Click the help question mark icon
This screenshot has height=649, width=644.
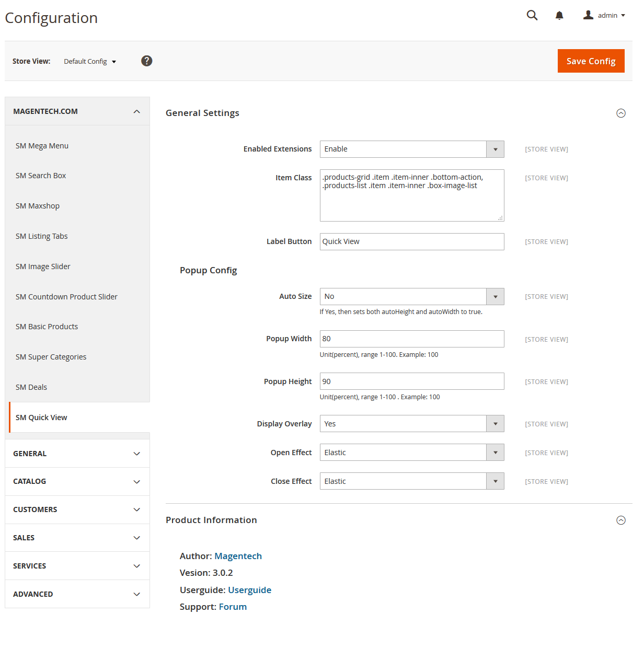click(x=147, y=61)
